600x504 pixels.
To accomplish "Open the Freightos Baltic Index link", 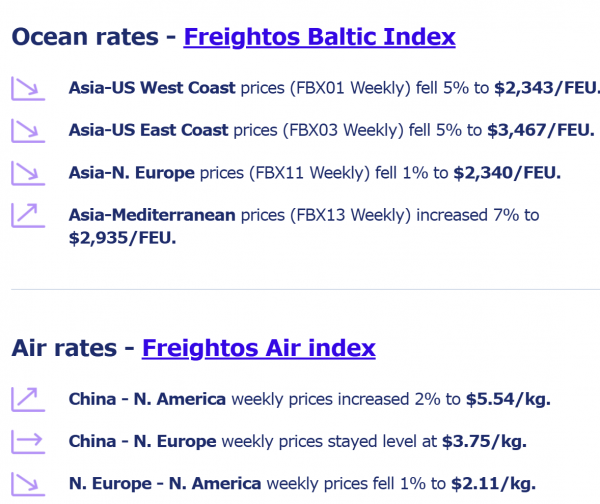I will pos(320,38).
